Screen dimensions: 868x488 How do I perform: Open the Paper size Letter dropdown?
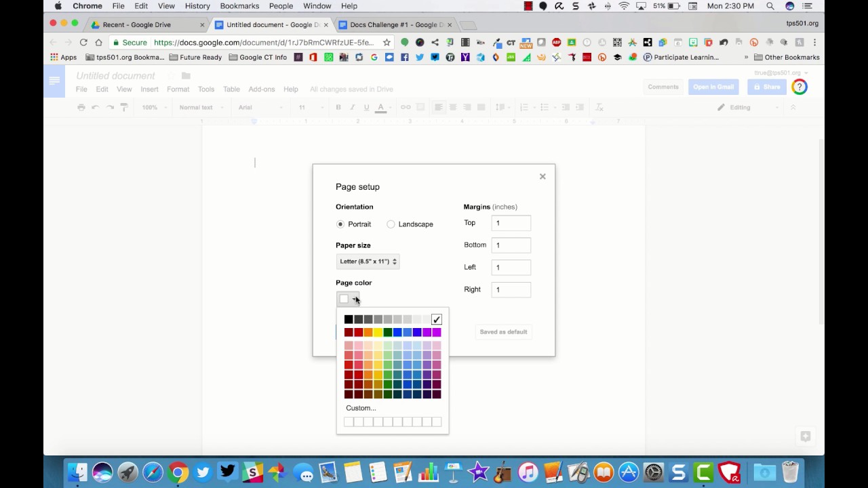(x=368, y=262)
